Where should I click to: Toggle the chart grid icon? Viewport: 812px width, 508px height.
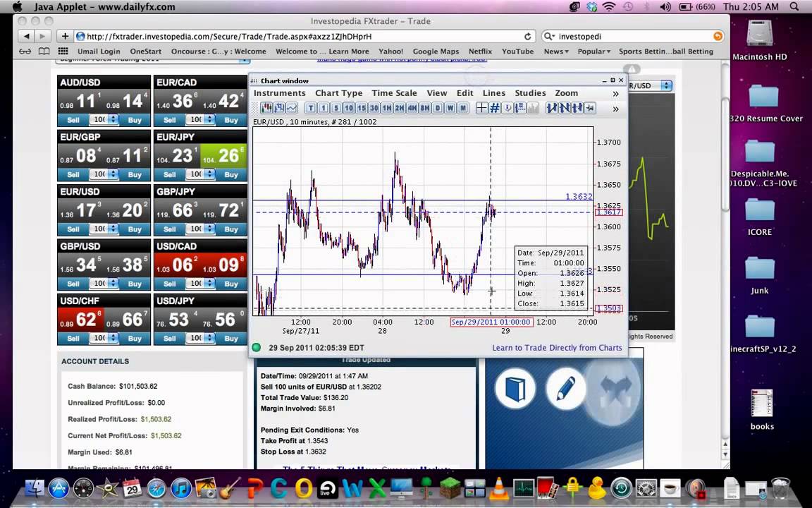click(x=495, y=108)
